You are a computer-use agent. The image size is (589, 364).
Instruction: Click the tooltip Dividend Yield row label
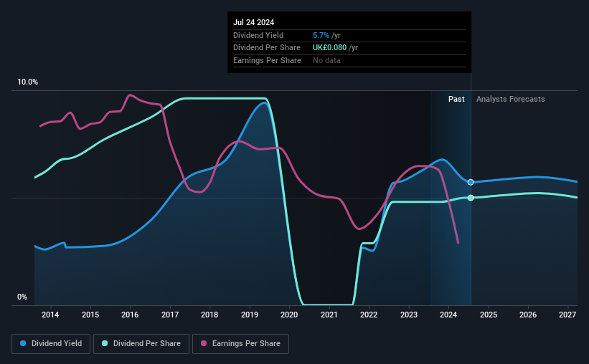[258, 35]
